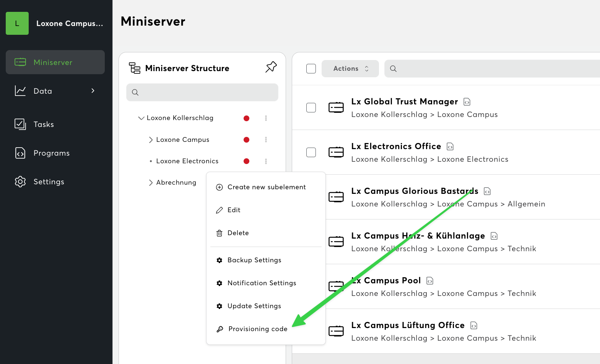Open Tasks in the sidebar
Viewport: 600px width, 364px height.
pos(44,124)
